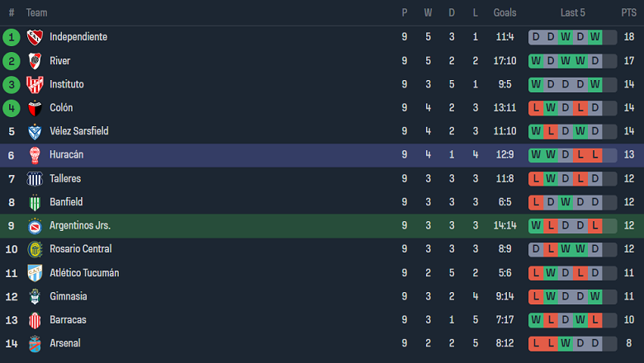Click the Instituto club crest icon

click(x=35, y=84)
